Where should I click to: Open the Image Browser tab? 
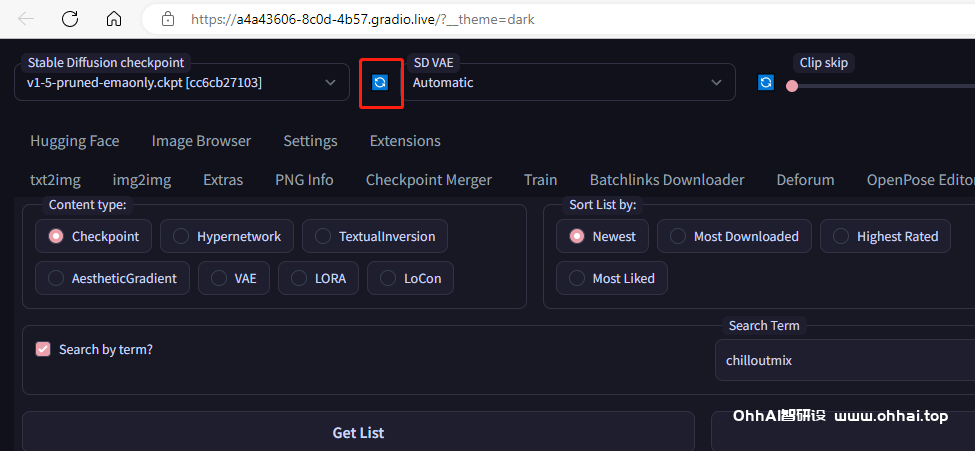pyautogui.click(x=201, y=141)
